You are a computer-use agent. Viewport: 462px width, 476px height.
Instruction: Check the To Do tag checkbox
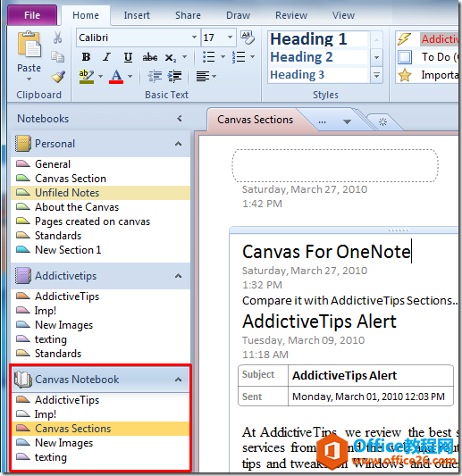point(405,57)
